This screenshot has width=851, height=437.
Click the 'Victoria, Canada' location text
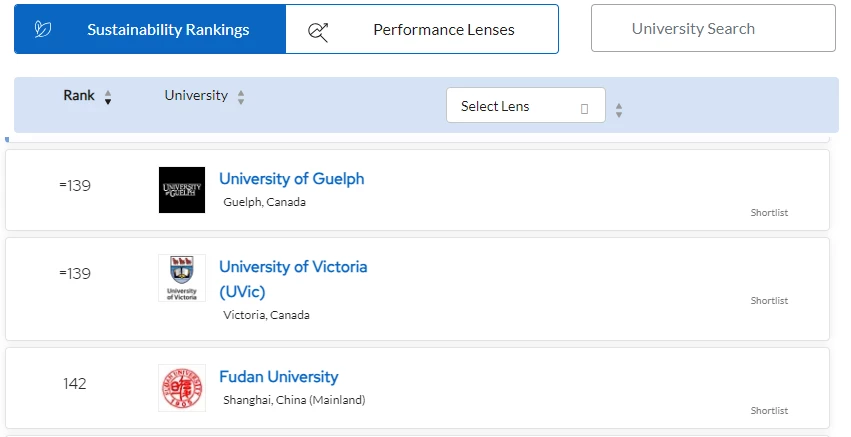[x=266, y=315]
